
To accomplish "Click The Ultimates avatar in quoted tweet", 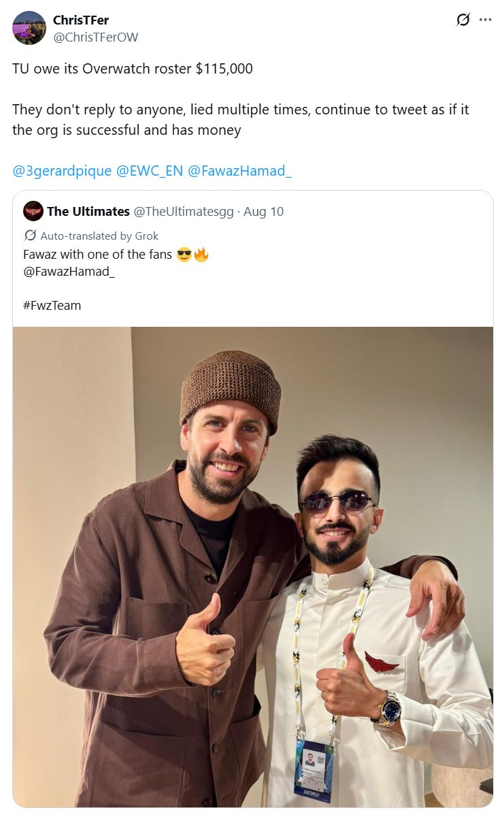I will click(x=33, y=211).
